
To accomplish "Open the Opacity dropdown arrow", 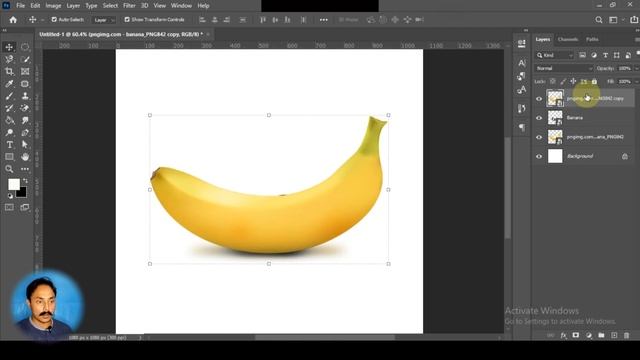I will pos(636,69).
